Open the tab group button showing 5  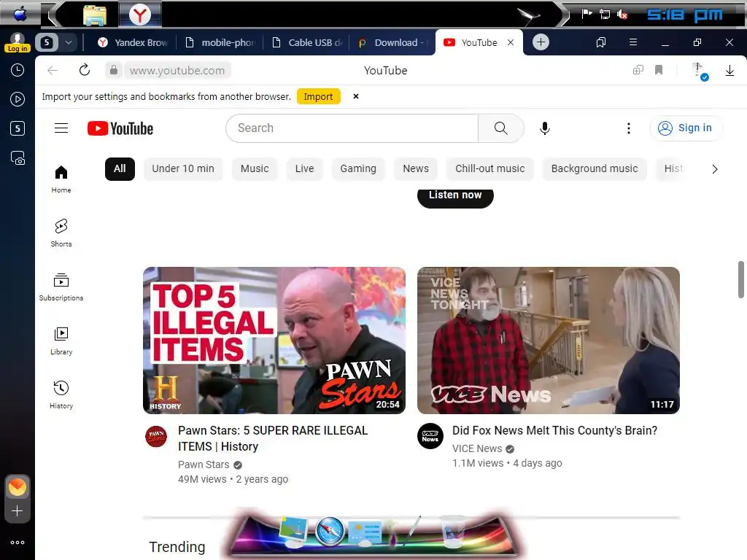(47, 42)
